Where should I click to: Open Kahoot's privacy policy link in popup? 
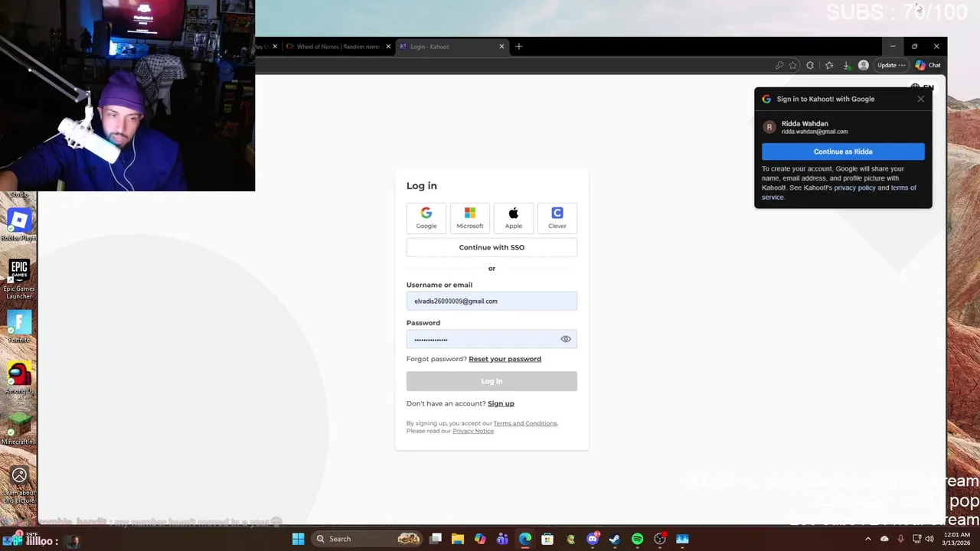click(x=854, y=187)
